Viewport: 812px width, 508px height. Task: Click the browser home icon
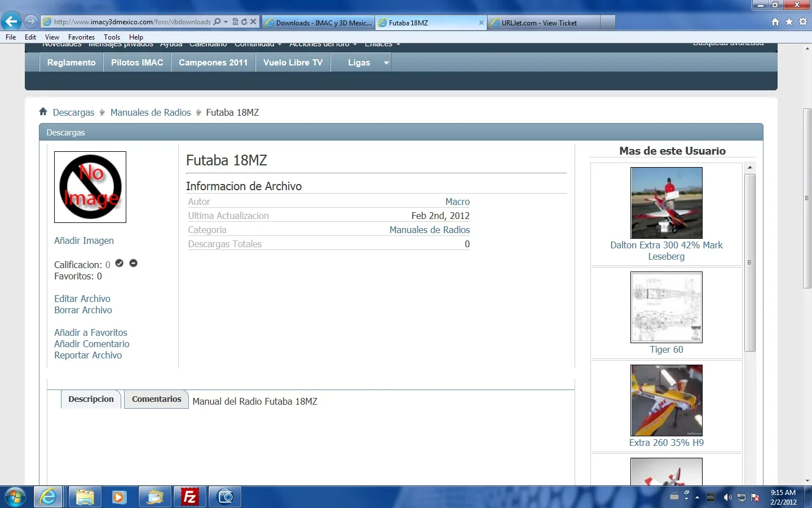pos(775,22)
